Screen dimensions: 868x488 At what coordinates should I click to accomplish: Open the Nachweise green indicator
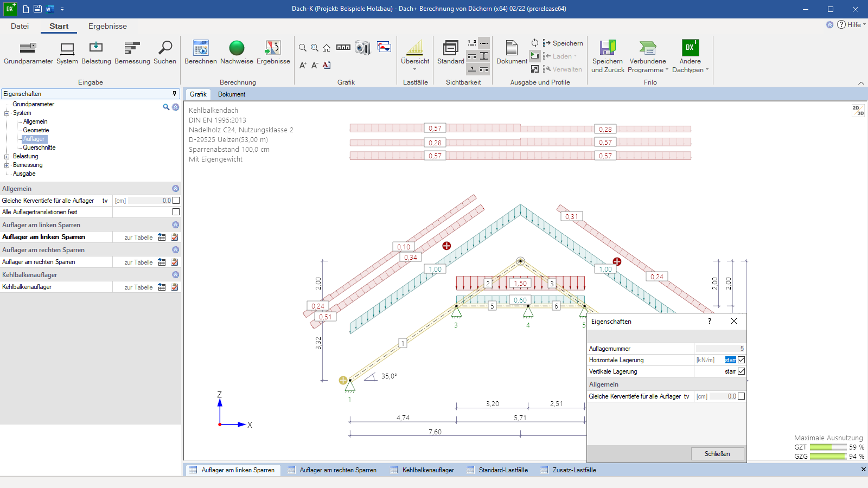(x=237, y=53)
